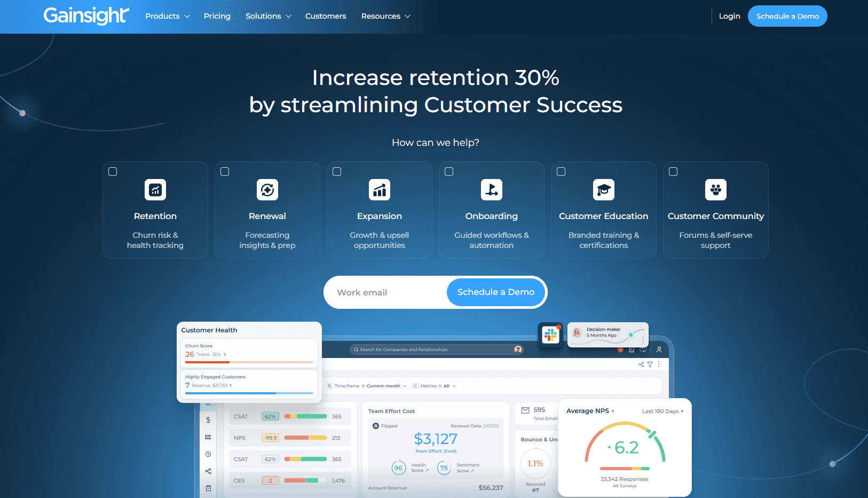Screen dimensions: 868x498
Task: Check the Expansion checkbox
Action: 337,172
